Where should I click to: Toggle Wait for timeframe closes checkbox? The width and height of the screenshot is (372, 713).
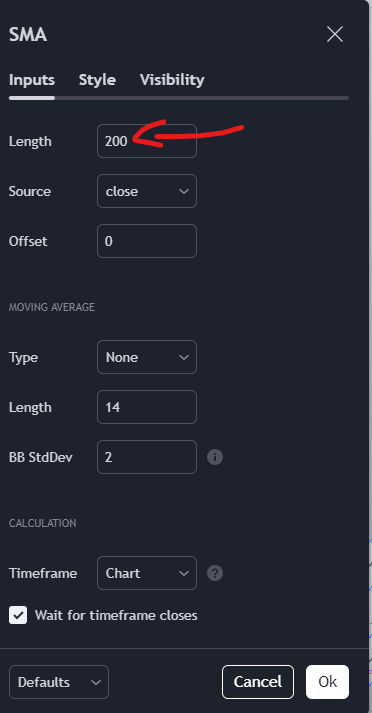18,615
